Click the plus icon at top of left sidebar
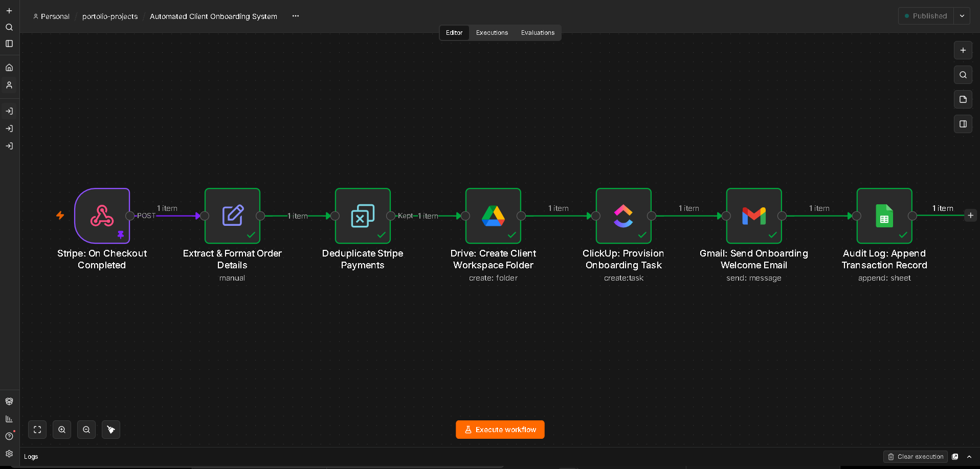 9,11
